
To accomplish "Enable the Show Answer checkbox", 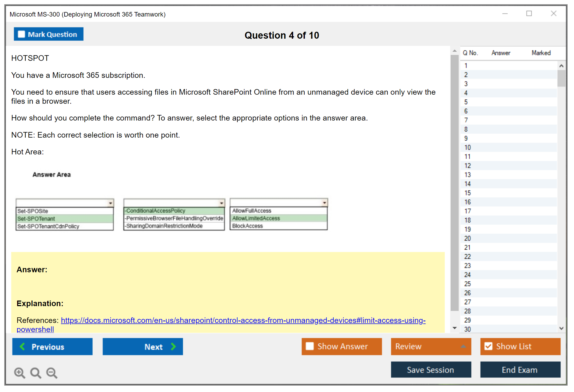I will pyautogui.click(x=310, y=346).
